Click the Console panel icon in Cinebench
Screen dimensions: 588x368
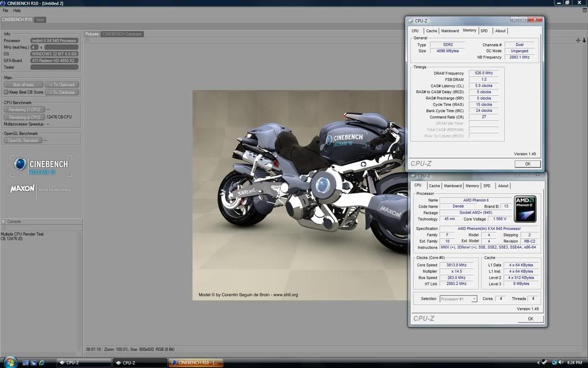tap(3, 221)
